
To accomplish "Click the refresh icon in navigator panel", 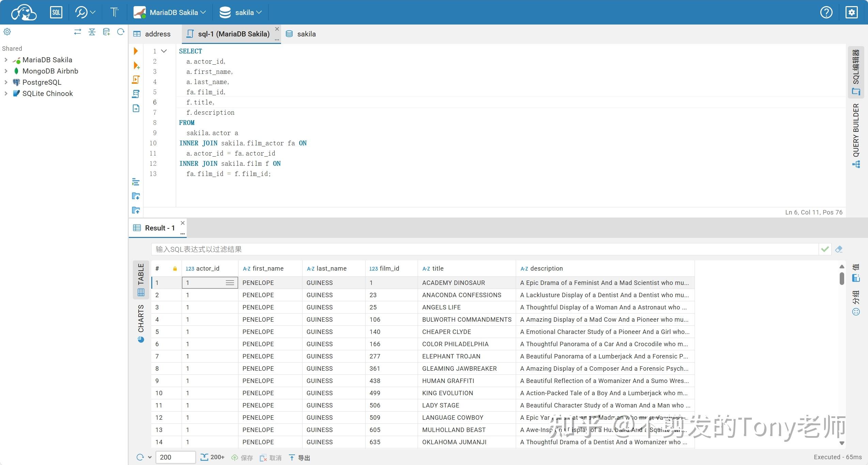I will [121, 32].
